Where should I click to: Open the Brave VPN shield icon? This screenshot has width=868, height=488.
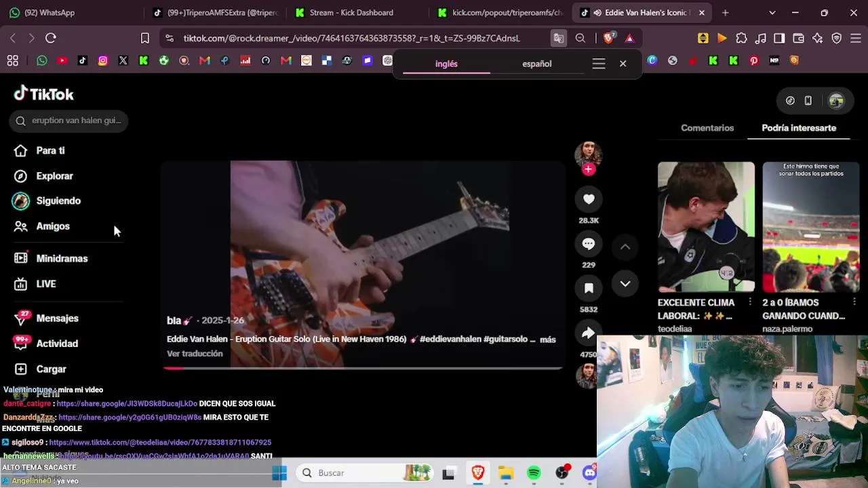click(x=836, y=38)
